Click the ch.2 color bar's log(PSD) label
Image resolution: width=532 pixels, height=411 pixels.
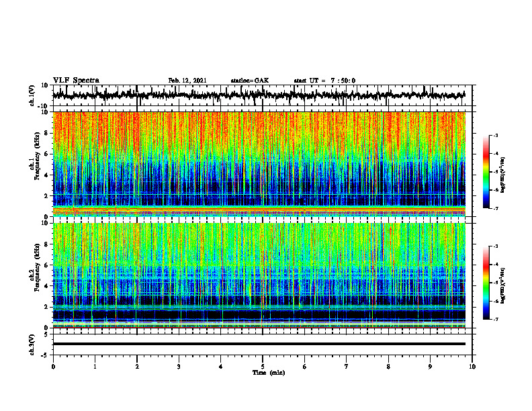pyautogui.click(x=502, y=285)
